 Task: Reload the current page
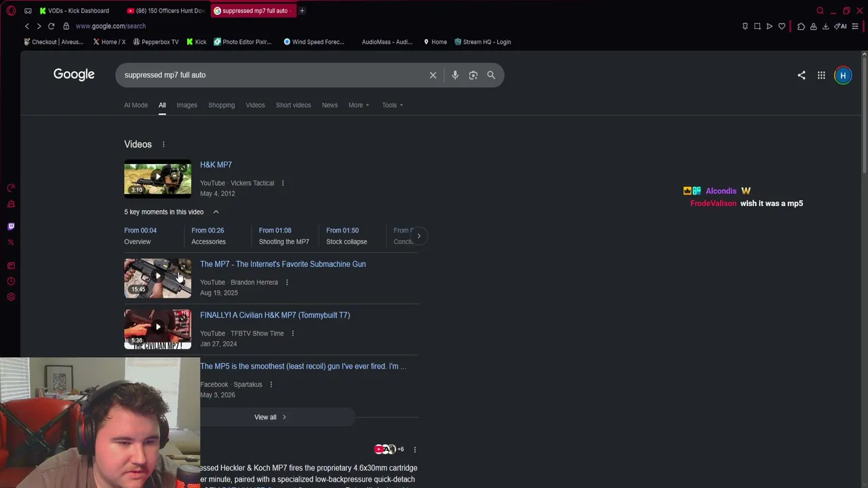[51, 26]
